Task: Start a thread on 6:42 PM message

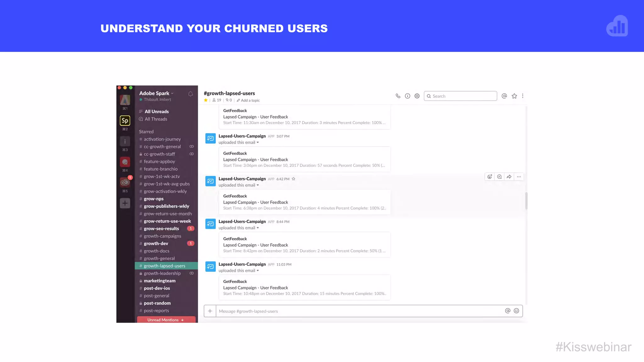Action: pos(499,177)
